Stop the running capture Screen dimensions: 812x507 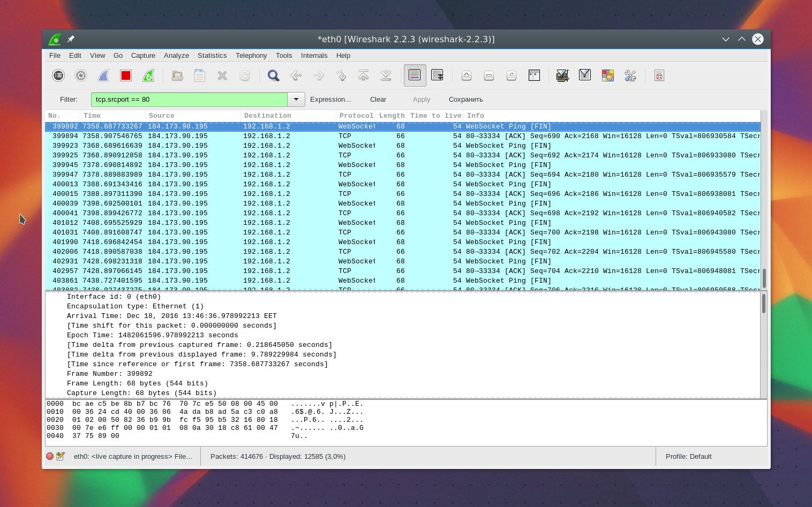(125, 75)
